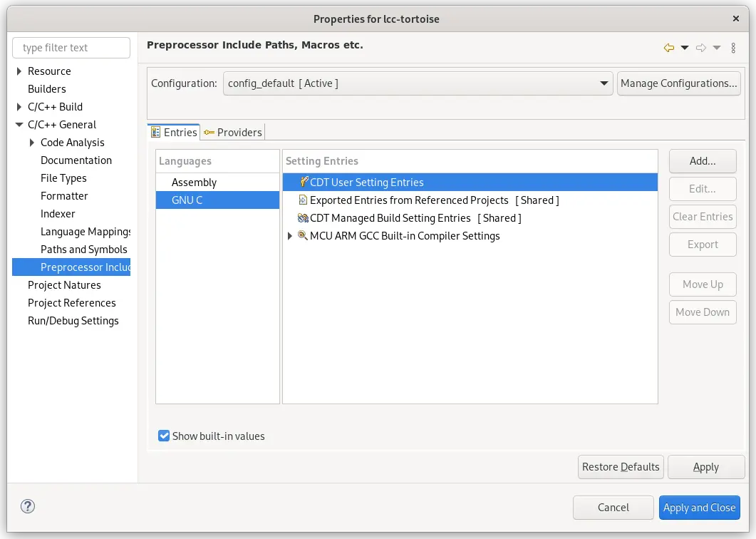Expand MCU ARM GCC Built-in Compiler Settings
Viewport: 756px width, 539px height.
[x=289, y=236]
